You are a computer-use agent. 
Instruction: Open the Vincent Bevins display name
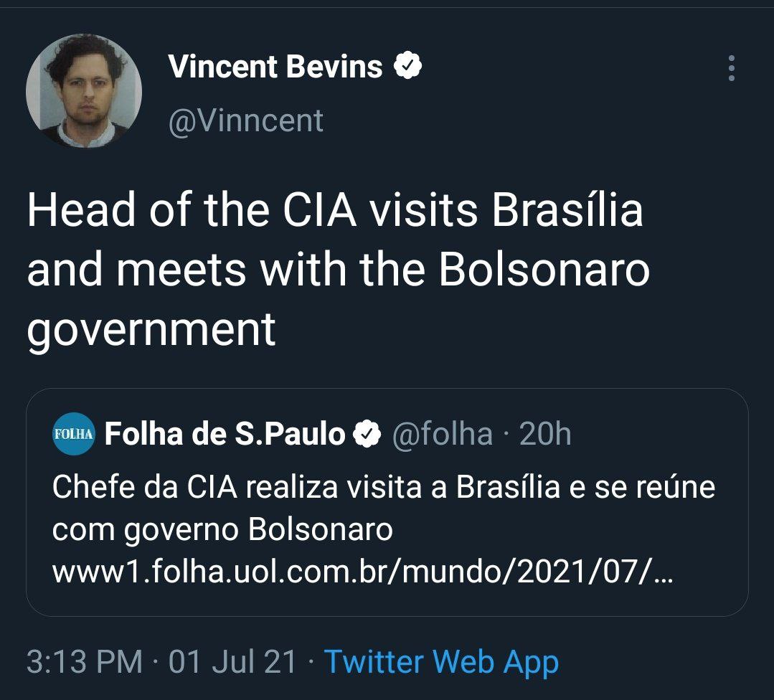point(275,67)
